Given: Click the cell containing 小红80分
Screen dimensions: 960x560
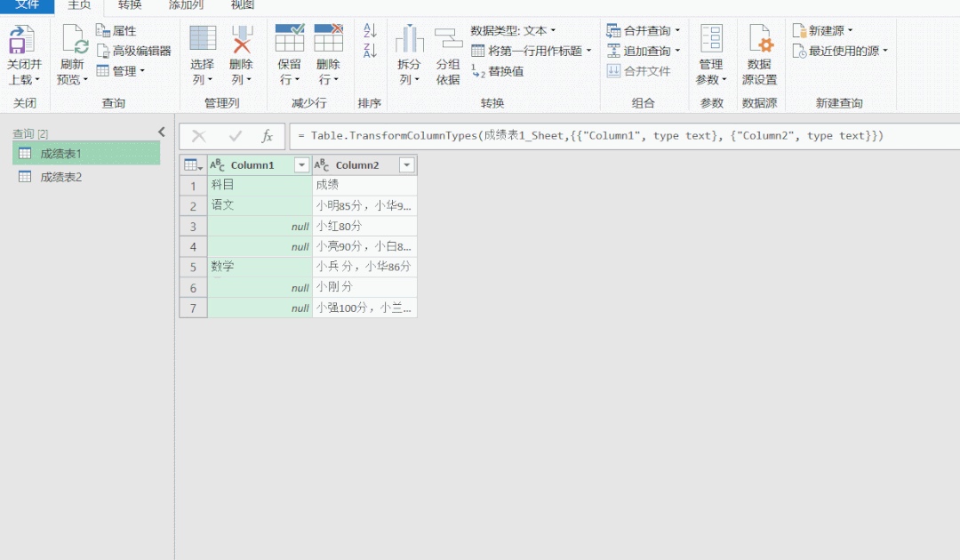Looking at the screenshot, I should click(x=364, y=226).
